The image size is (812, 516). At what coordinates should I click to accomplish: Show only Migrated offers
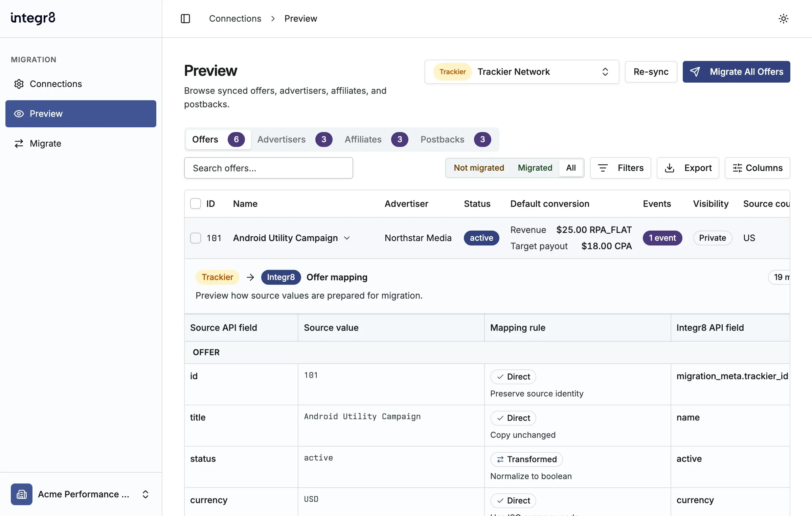(535, 168)
